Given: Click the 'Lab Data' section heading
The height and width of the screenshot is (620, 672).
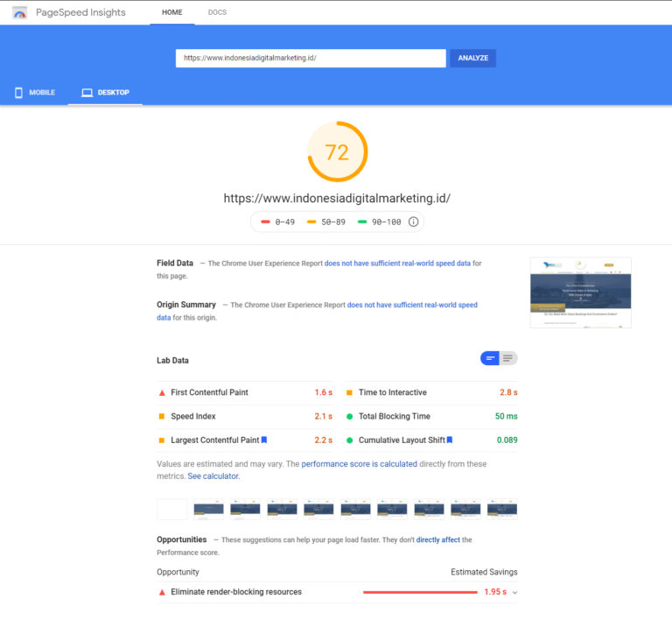Looking at the screenshot, I should click(x=172, y=361).
